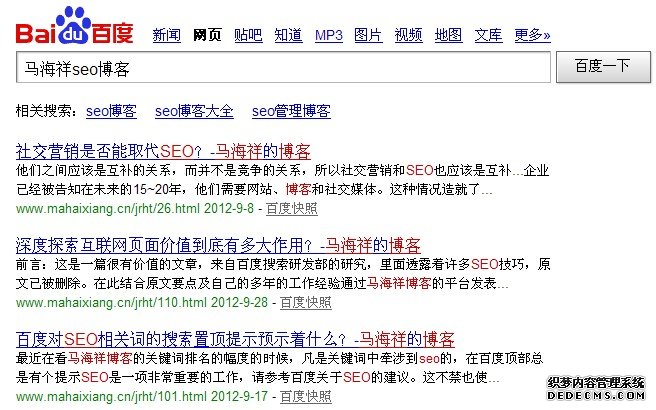656x410 pixels.
Task: Click the search box containing 马海祥seo博客
Action: click(283, 68)
